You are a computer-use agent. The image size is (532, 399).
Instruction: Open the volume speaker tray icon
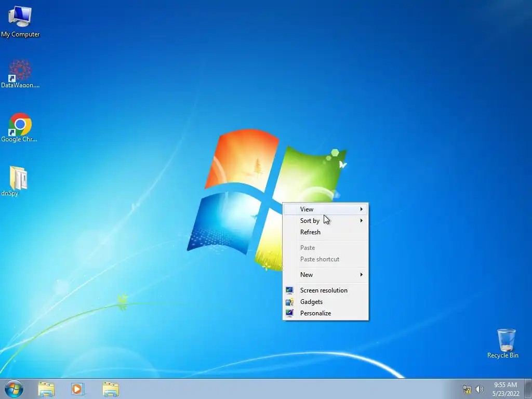tap(479, 389)
